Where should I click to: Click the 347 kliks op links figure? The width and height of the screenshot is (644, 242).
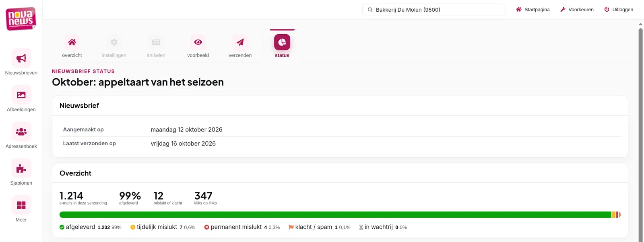(203, 196)
